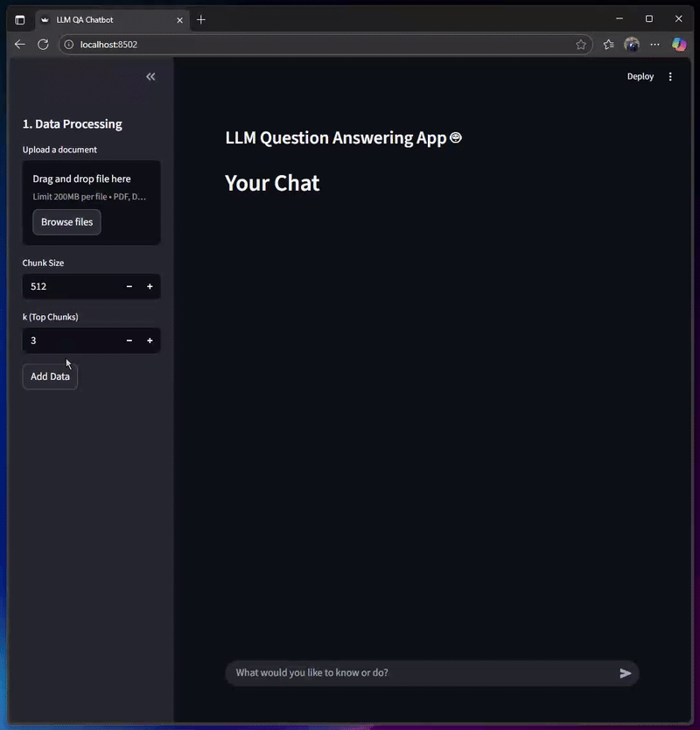Image resolution: width=700 pixels, height=730 pixels.
Task: Open the tab actions menu icon
Action: pyautogui.click(x=20, y=19)
